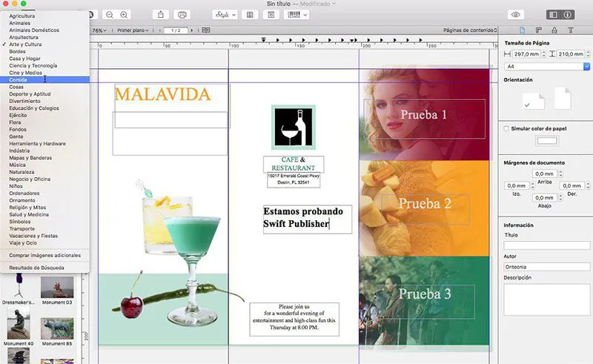Click the Der. right margin field
The height and width of the screenshot is (364, 593).
[572, 186]
